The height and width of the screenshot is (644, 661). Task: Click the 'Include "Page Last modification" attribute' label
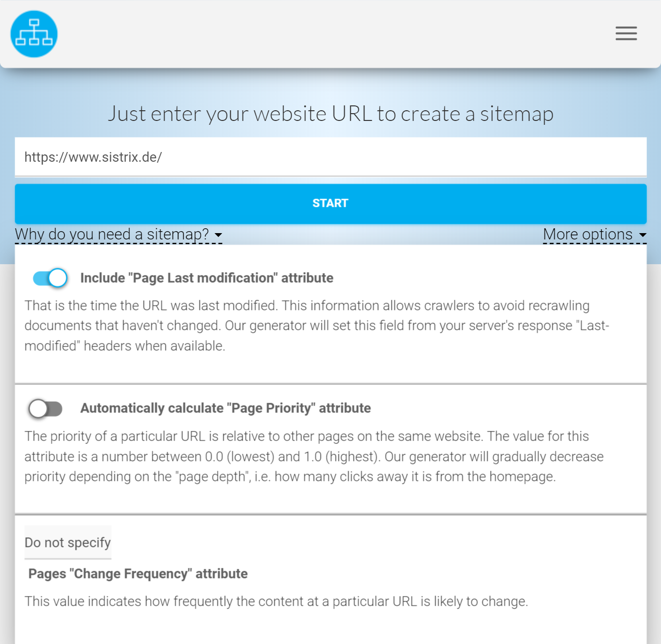207,278
